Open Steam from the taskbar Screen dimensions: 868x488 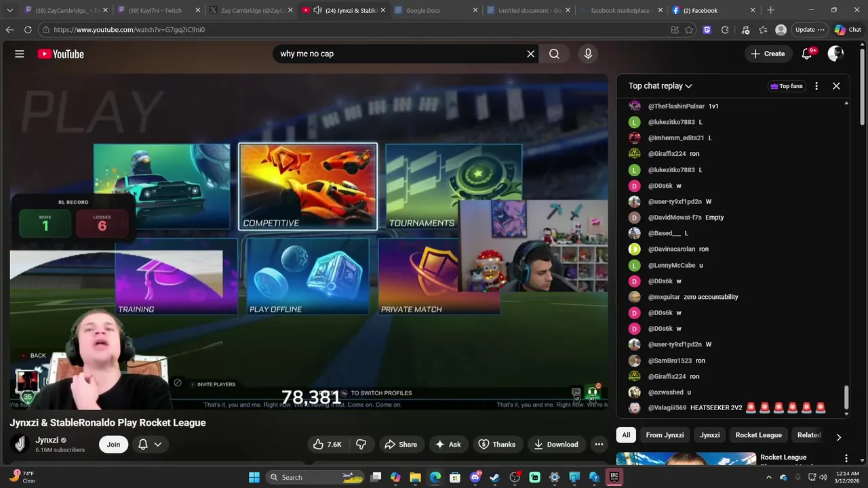(494, 477)
